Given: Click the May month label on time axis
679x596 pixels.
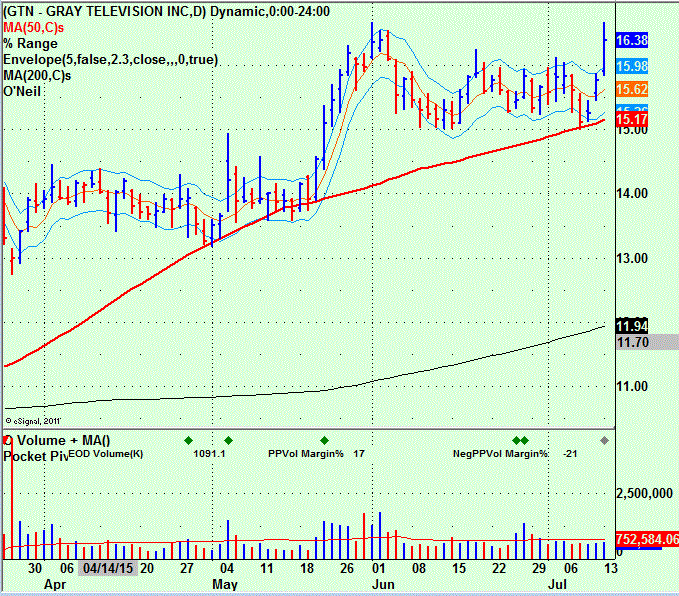Looking at the screenshot, I should 225,584.
